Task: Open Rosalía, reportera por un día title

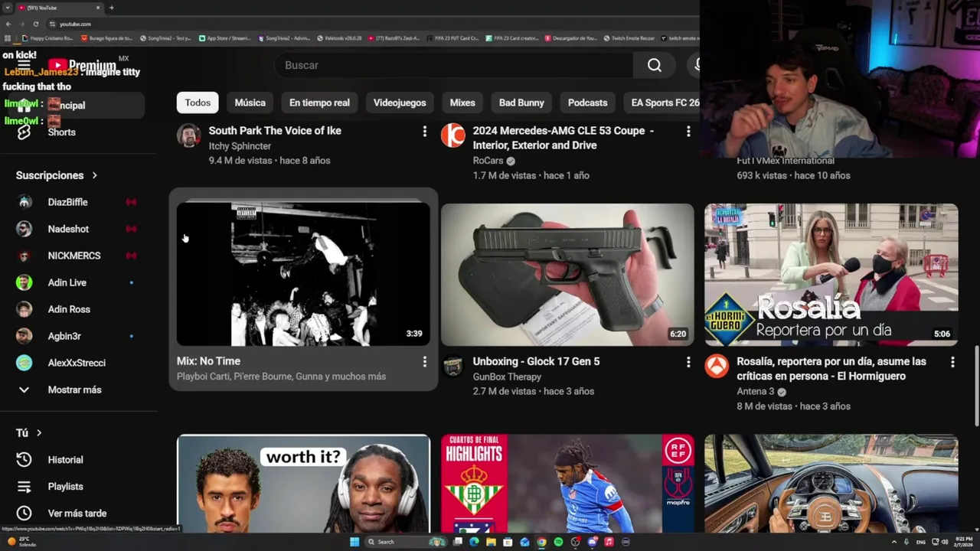Action: point(831,369)
